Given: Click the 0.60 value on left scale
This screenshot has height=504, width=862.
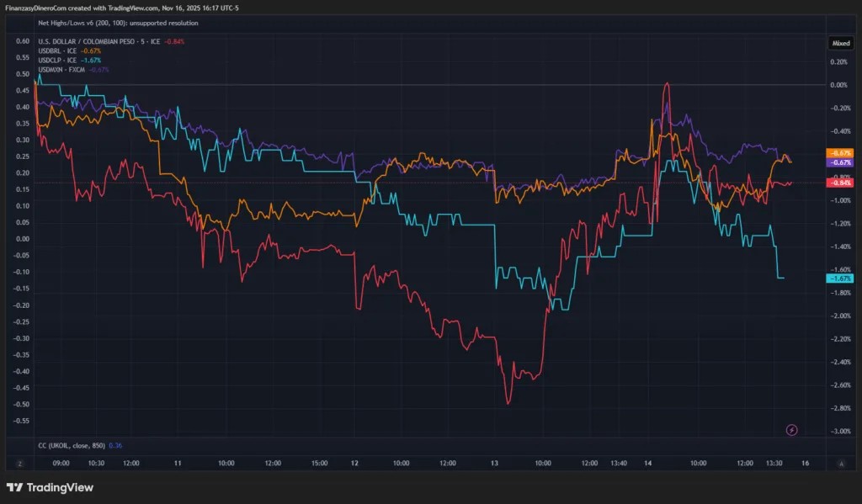Looking at the screenshot, I should [23, 41].
